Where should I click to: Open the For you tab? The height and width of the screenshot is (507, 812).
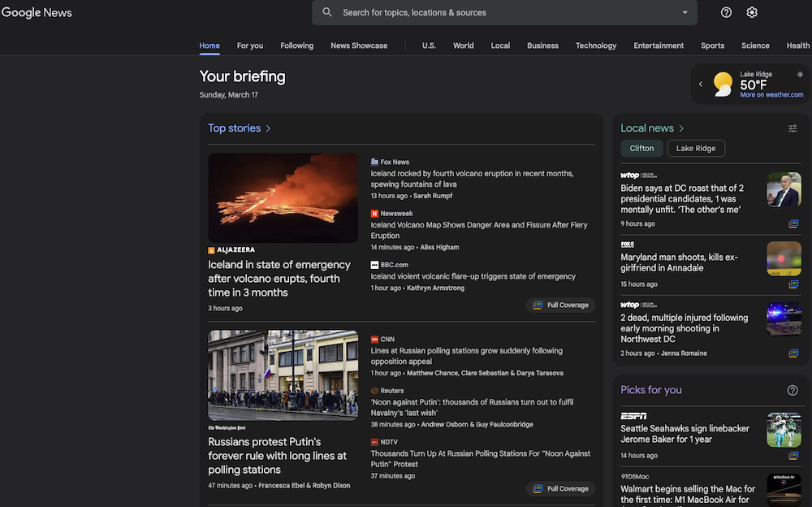point(250,45)
